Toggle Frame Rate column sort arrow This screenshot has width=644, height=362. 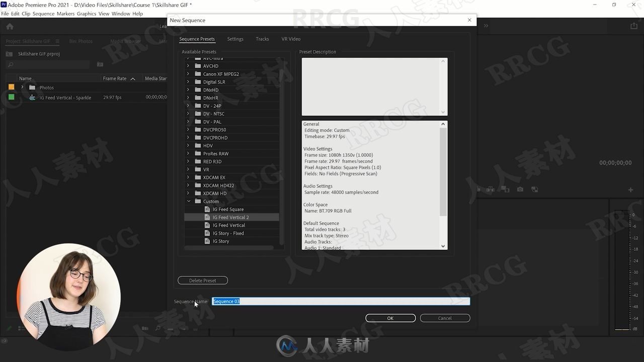tap(133, 78)
